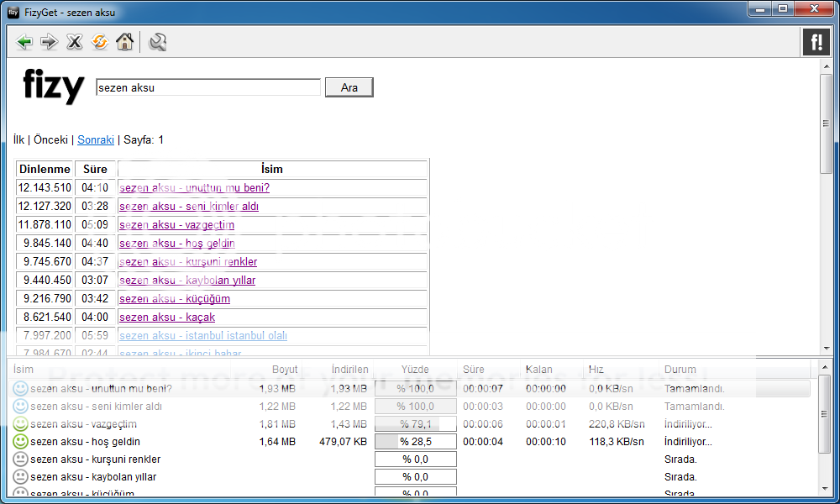This screenshot has width=840, height=504.
Task: Hit the orange Refresh toolbar icon
Action: pyautogui.click(x=100, y=42)
